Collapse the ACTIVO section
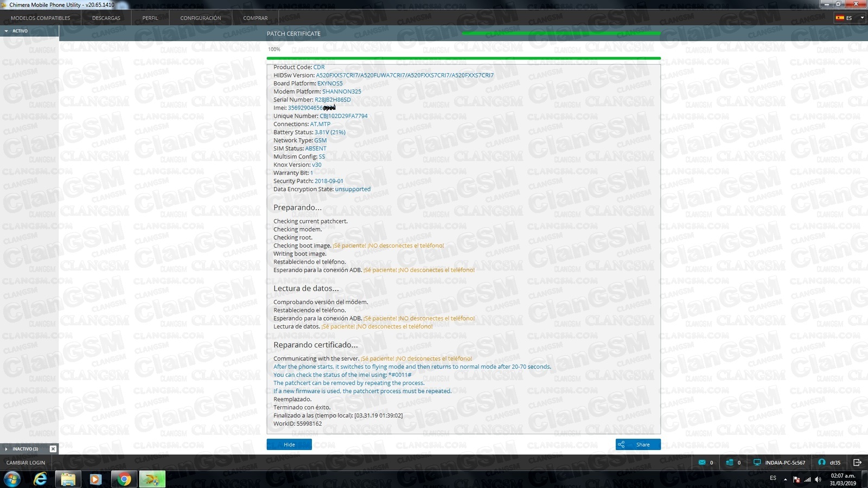868x488 pixels. click(x=7, y=31)
